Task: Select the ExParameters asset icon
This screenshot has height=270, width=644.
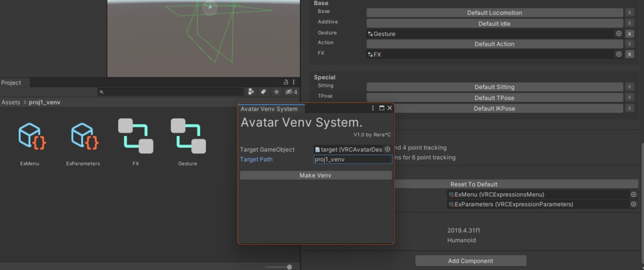Action: (84, 137)
